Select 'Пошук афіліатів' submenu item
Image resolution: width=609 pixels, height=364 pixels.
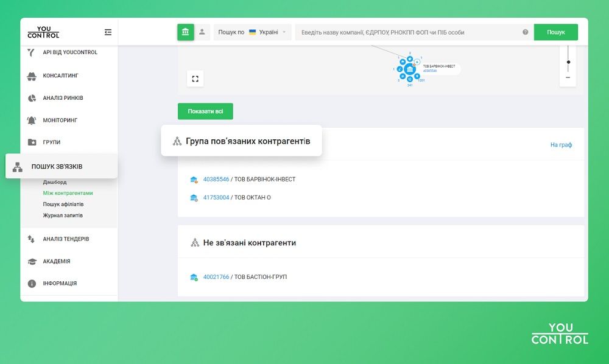63,205
